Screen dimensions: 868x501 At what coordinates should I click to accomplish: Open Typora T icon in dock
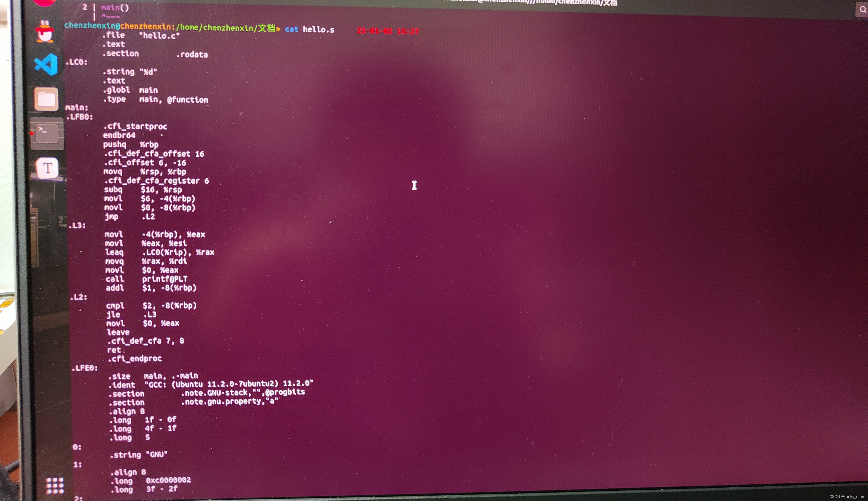(x=47, y=168)
